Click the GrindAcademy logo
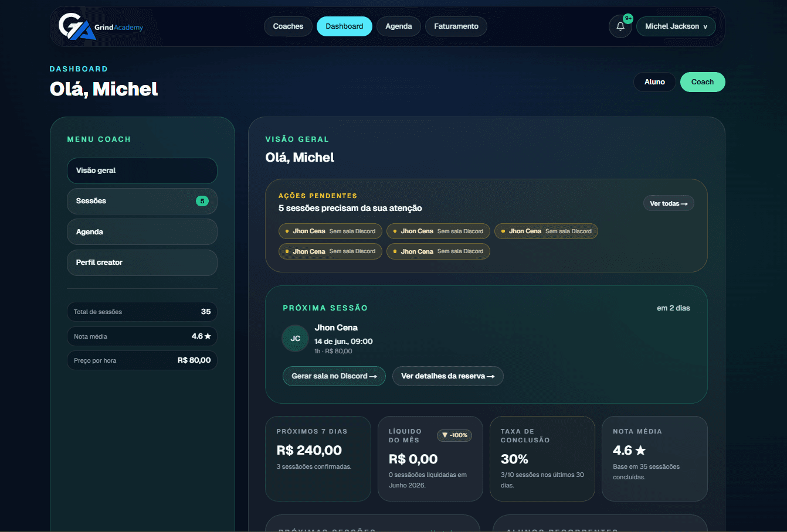 click(x=101, y=26)
